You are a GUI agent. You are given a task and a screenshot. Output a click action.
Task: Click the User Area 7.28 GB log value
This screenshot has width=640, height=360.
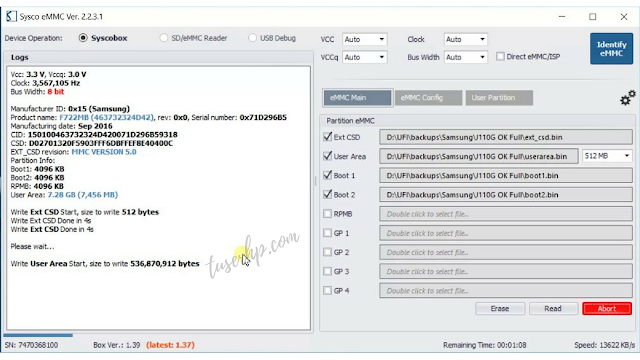[x=83, y=195]
